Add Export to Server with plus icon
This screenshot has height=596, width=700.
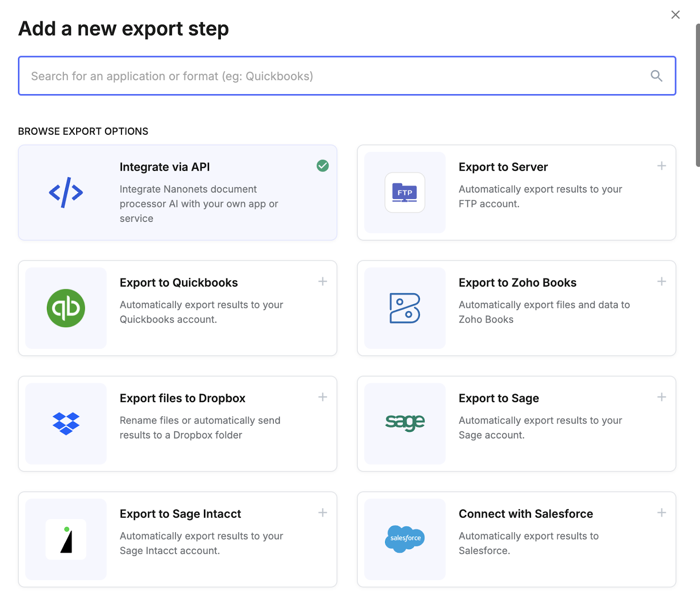[661, 166]
